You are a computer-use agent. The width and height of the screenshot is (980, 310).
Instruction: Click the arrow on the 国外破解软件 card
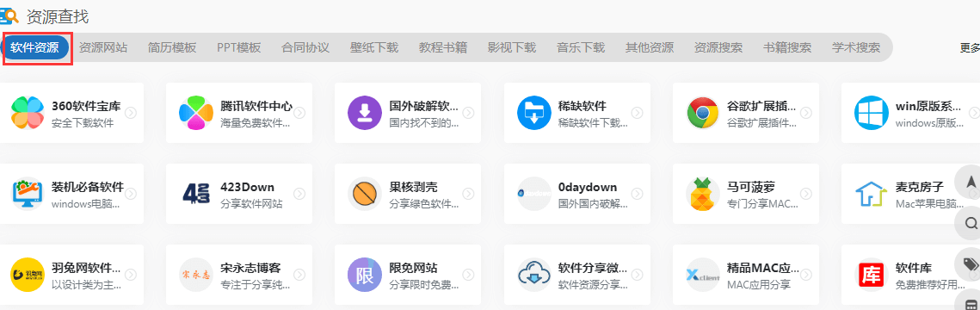click(x=468, y=113)
